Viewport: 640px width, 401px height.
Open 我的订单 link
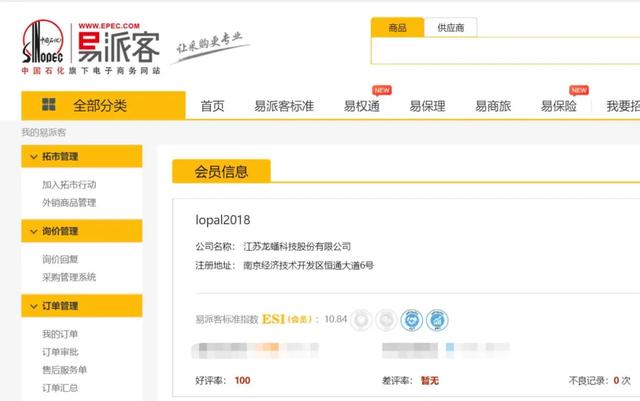click(60, 334)
